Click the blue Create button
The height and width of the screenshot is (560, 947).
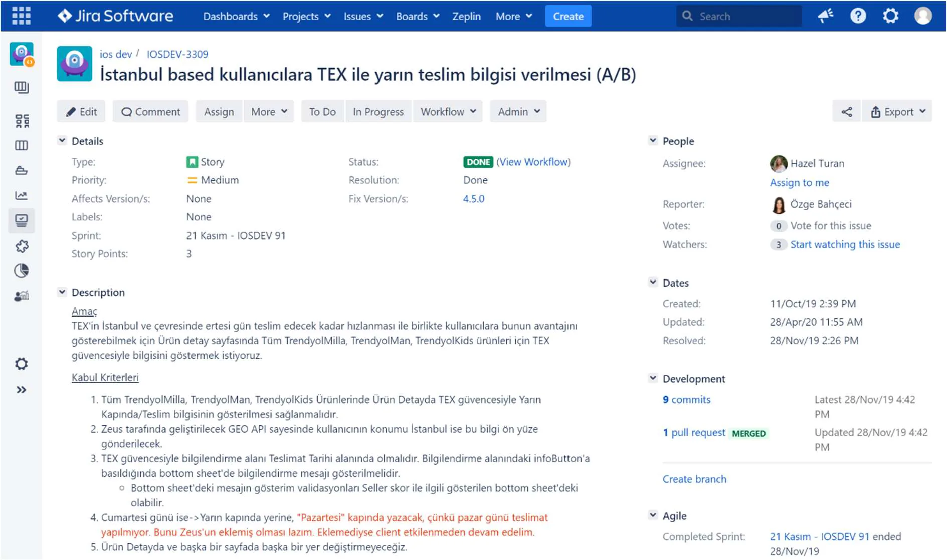(568, 16)
